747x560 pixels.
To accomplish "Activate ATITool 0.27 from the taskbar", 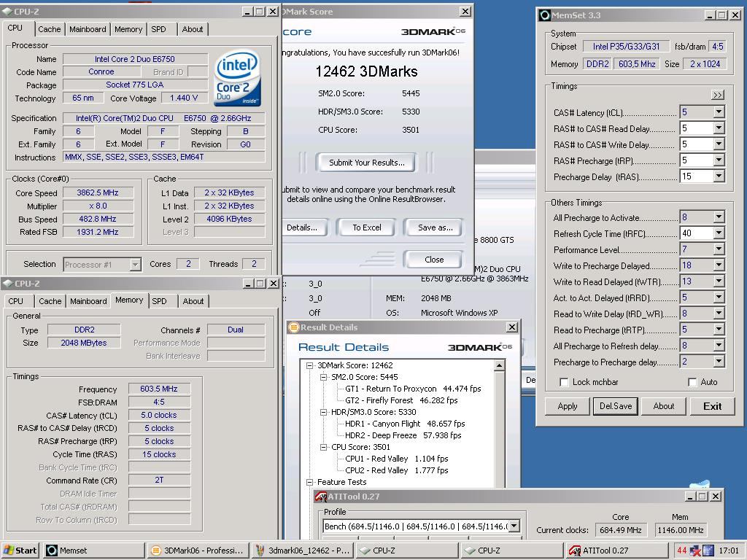I will 618,551.
